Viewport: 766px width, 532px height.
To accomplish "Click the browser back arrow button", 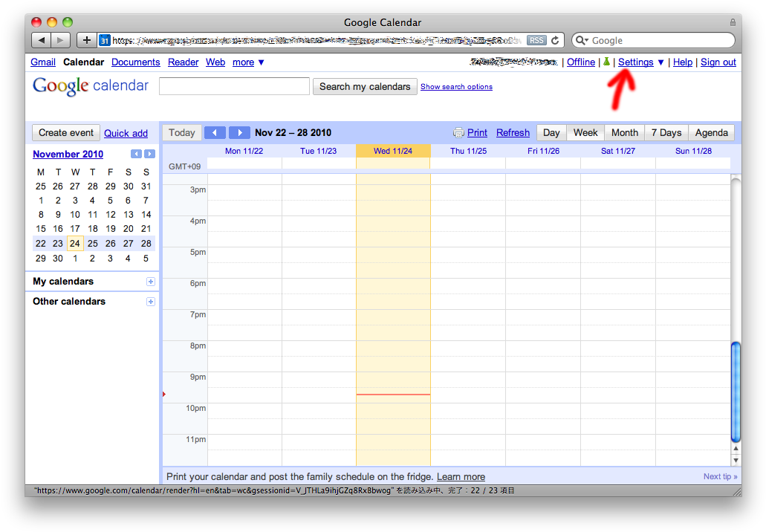I will click(x=42, y=40).
